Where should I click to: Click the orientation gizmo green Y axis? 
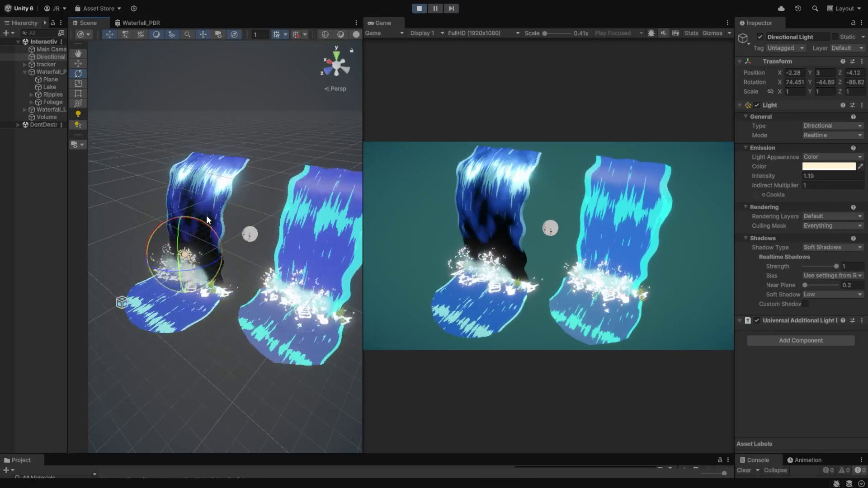(336, 55)
